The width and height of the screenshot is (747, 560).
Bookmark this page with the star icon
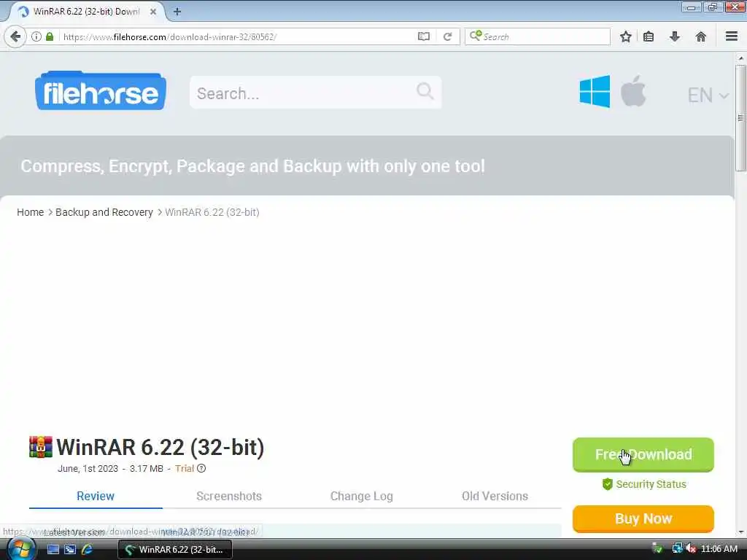click(x=625, y=36)
